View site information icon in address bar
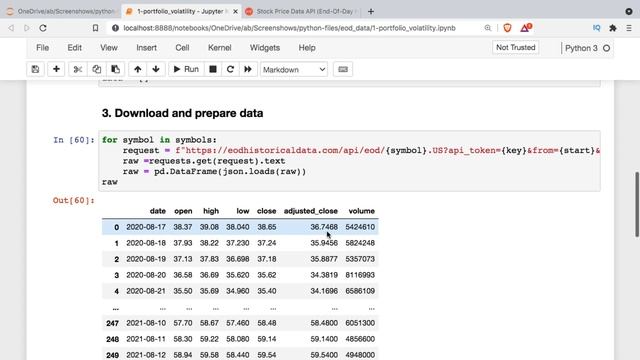The height and width of the screenshot is (360, 640). click(116, 28)
